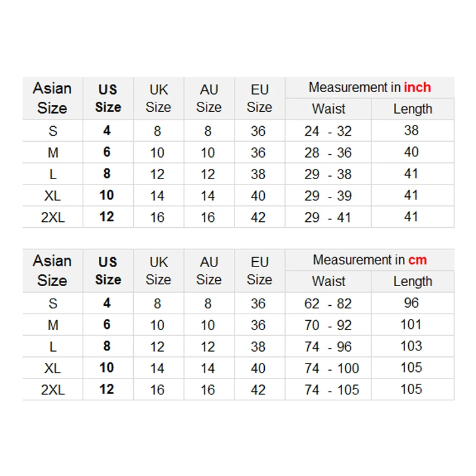Select length value 40 in the inch table
Screen dimensions: 476x476
(x=412, y=152)
